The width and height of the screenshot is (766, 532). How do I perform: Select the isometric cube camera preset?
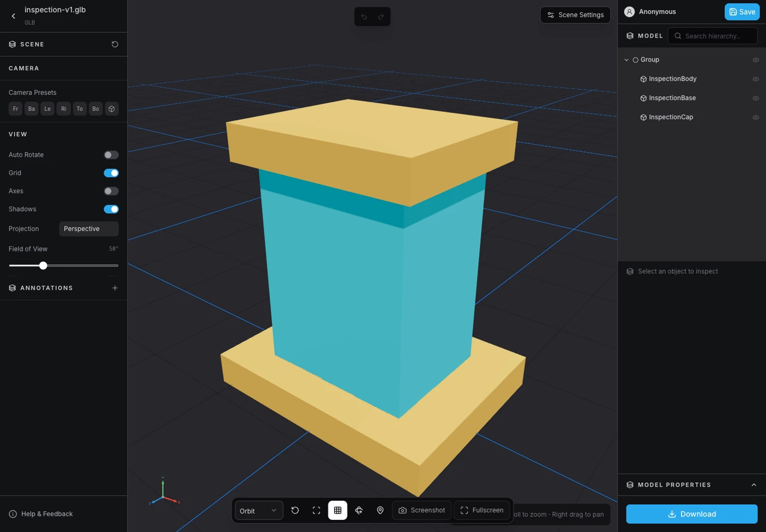point(112,109)
